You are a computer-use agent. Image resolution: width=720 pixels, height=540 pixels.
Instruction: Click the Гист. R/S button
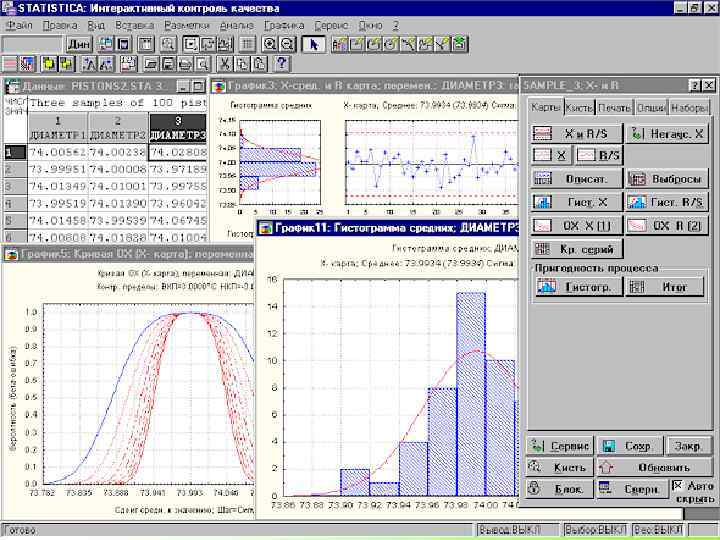667,202
